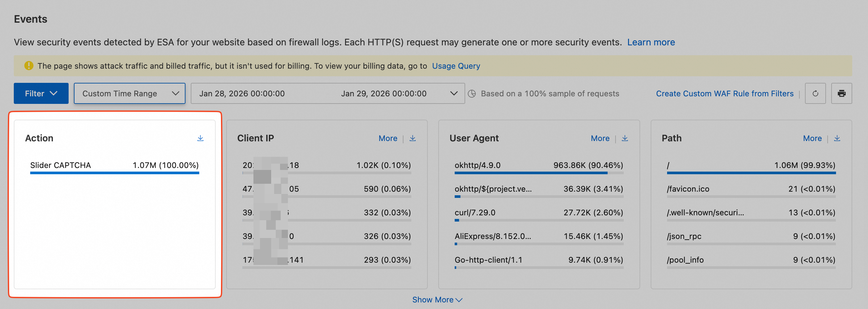The height and width of the screenshot is (309, 868).
Task: Open More for Client IP
Action: click(x=388, y=138)
